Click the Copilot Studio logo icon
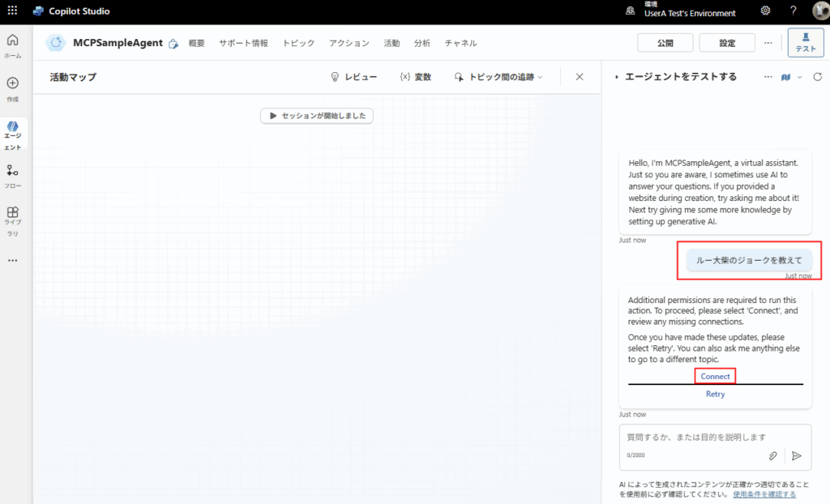The height and width of the screenshot is (504, 830). (38, 11)
